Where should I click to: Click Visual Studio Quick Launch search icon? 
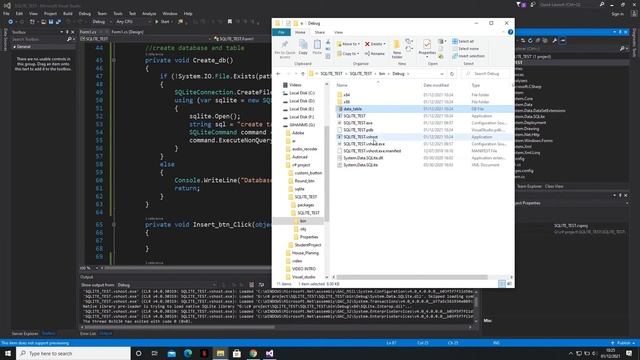(x=602, y=4)
